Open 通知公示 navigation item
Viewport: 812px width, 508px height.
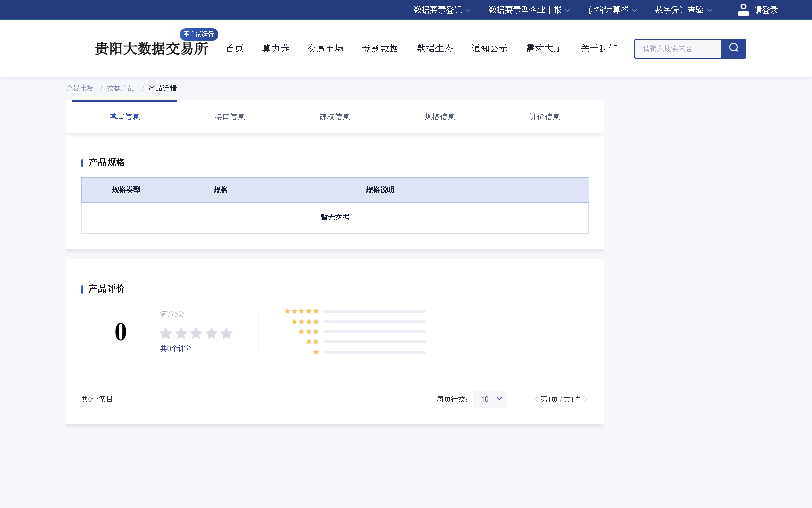pyautogui.click(x=490, y=48)
